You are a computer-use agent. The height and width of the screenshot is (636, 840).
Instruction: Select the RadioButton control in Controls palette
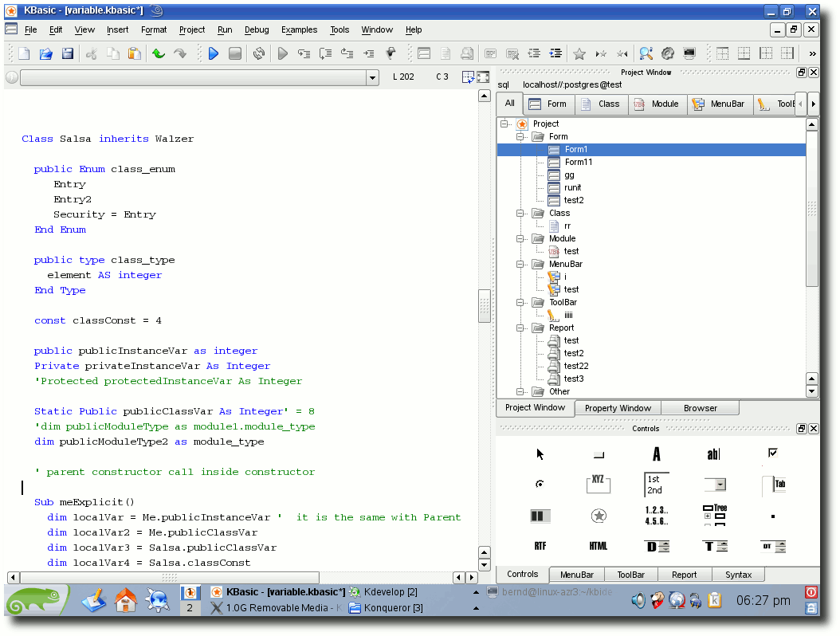(x=540, y=484)
